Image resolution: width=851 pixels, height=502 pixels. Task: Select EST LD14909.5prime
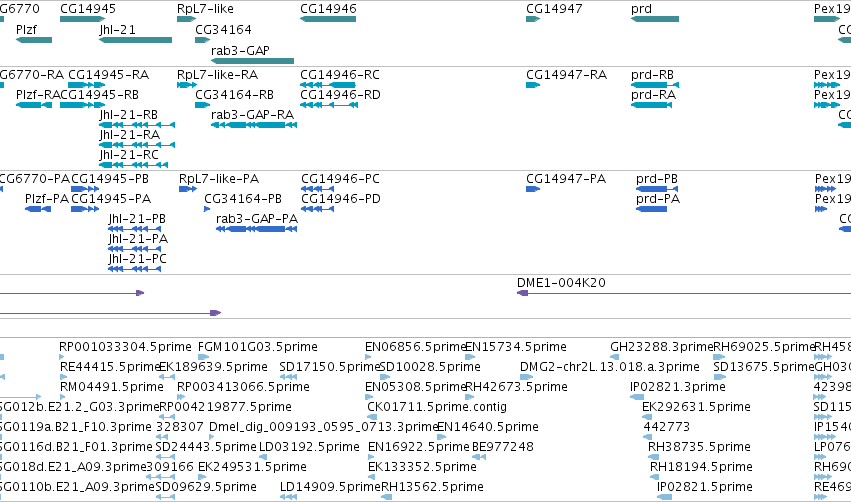point(331,487)
